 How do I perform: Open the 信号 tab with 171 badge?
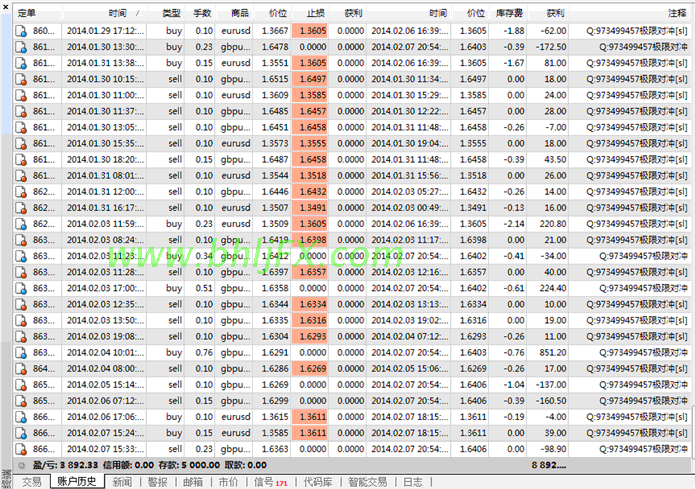[x=270, y=482]
